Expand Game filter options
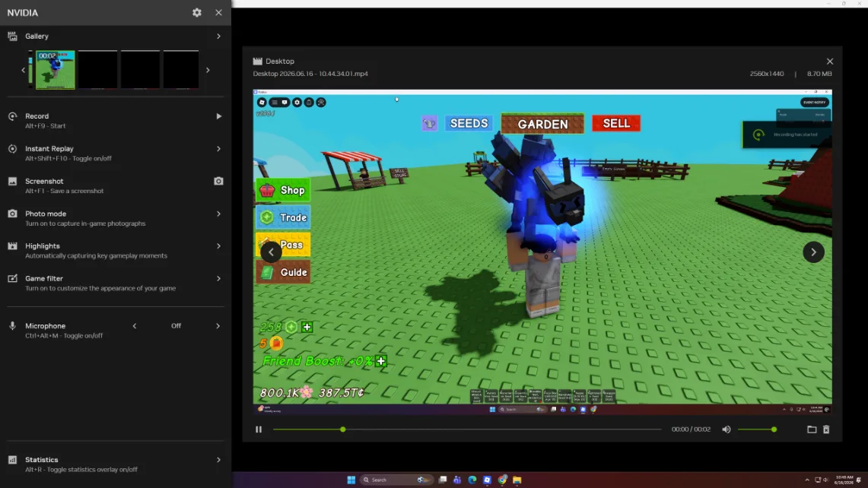868x488 pixels. [218, 278]
